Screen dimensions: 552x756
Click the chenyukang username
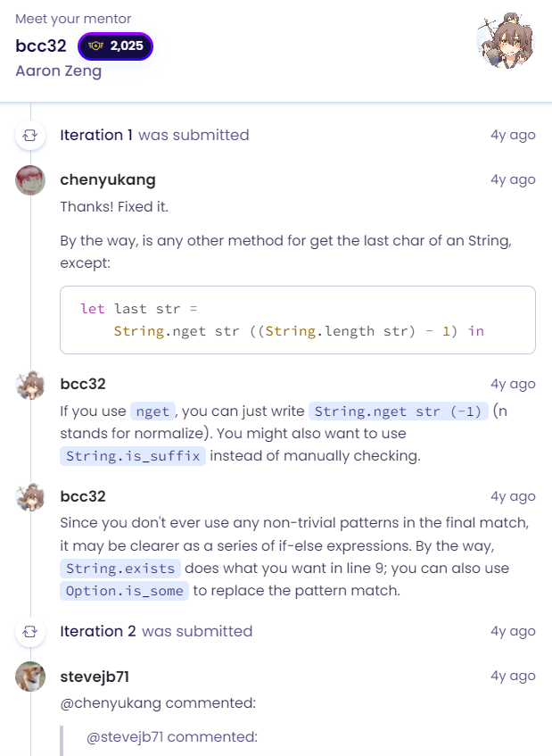click(x=108, y=179)
